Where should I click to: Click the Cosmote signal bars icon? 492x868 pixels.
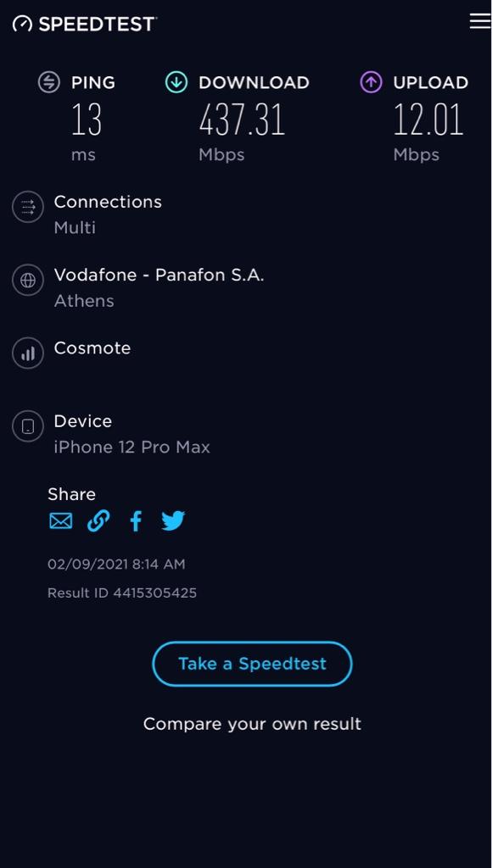click(x=28, y=353)
